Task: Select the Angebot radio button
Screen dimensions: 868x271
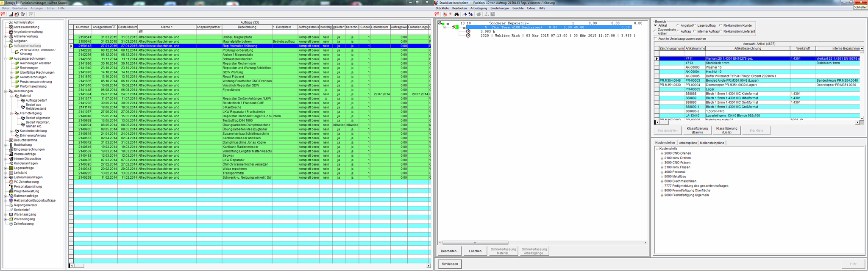Action: click(x=678, y=25)
